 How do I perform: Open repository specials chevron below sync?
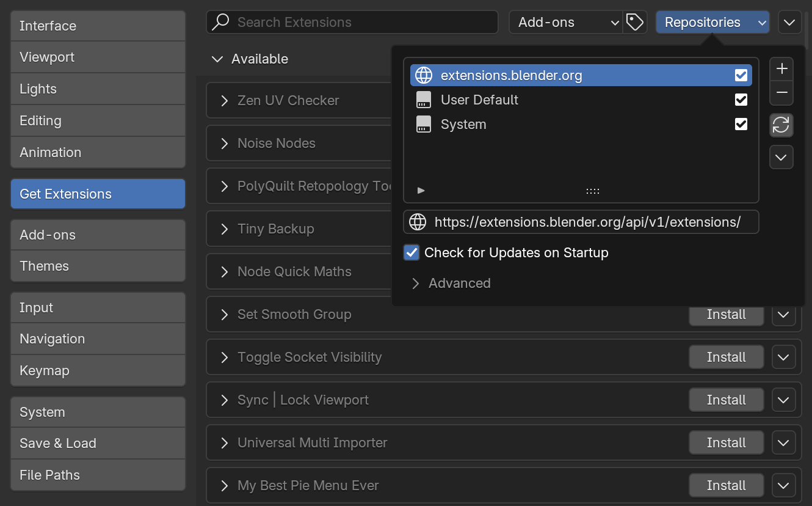click(x=781, y=157)
